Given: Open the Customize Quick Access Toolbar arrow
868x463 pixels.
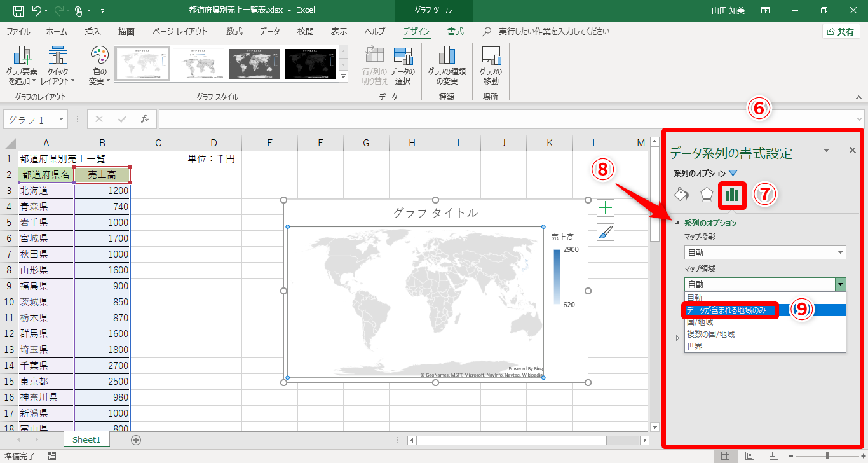Looking at the screenshot, I should pyautogui.click(x=103, y=11).
